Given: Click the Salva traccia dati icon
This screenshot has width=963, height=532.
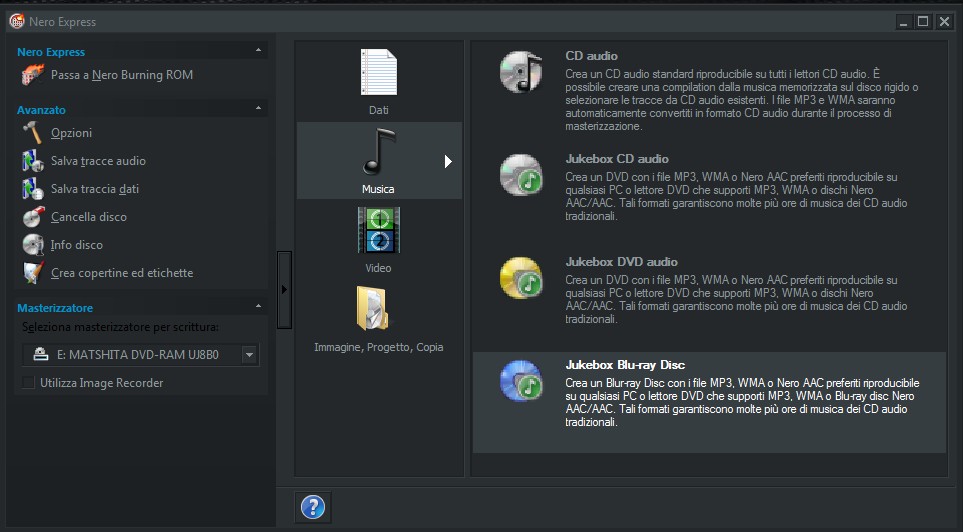Looking at the screenshot, I should coord(33,189).
